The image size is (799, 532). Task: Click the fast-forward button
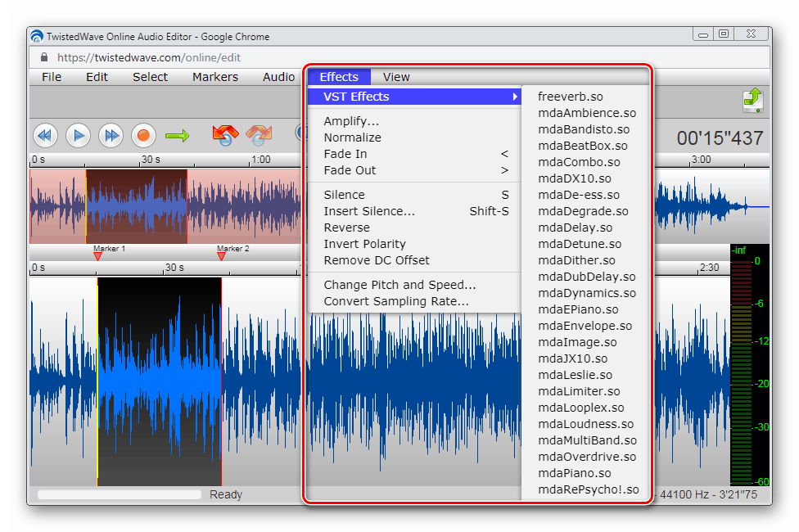pos(111,135)
